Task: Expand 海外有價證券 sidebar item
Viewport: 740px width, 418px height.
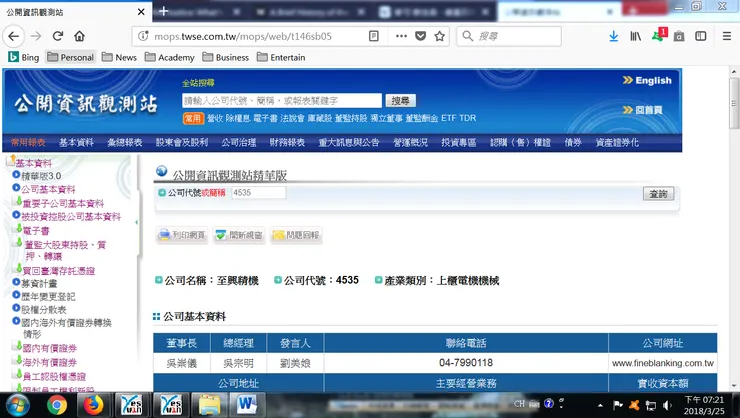Action: click(x=49, y=362)
